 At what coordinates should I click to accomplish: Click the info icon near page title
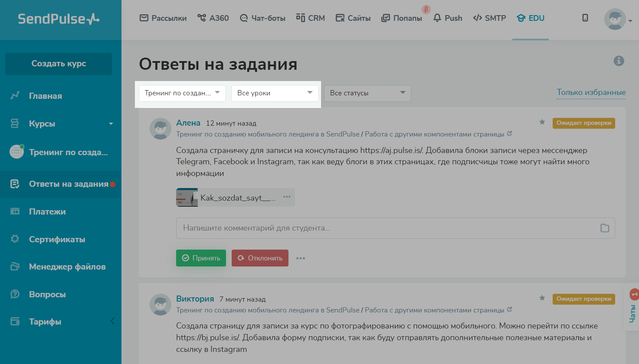coord(619,61)
